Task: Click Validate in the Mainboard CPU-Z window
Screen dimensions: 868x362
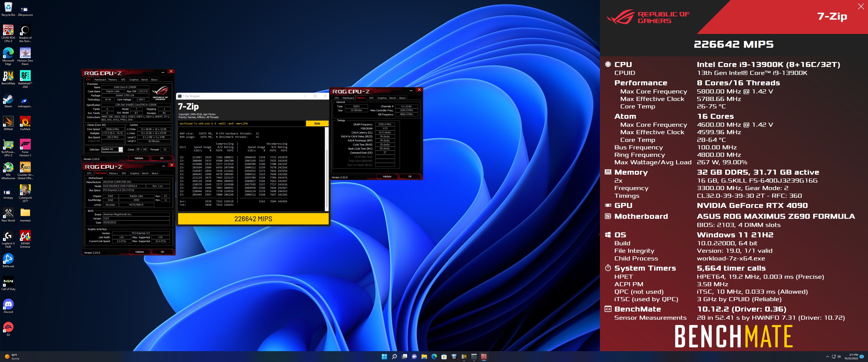Action: [x=139, y=252]
